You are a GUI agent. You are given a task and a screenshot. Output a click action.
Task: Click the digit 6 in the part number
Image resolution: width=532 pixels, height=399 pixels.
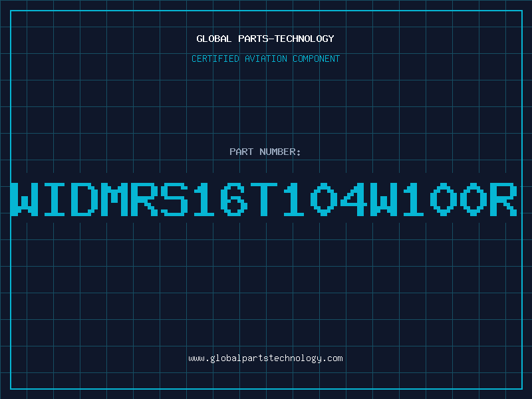[x=234, y=199]
